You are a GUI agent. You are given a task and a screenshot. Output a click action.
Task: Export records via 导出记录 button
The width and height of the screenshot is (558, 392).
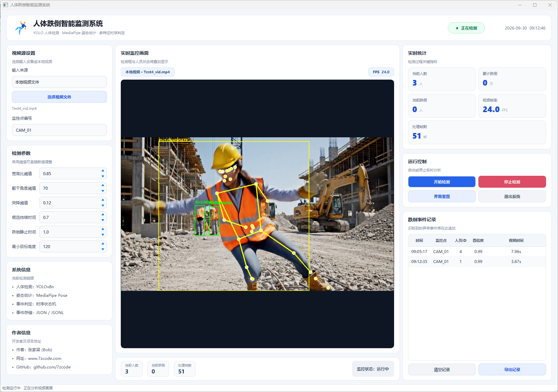click(512, 369)
